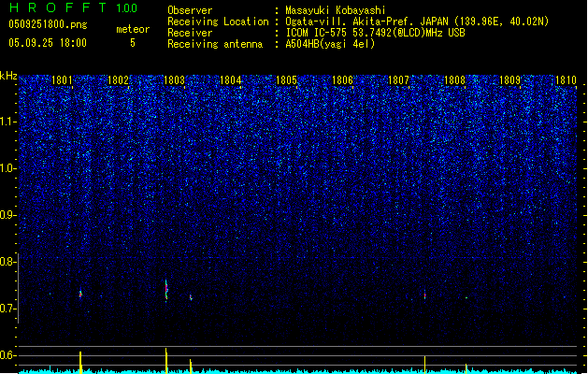Click the short yellow power spike after 1808
Screen dimensions: 588x374
(x=466, y=368)
